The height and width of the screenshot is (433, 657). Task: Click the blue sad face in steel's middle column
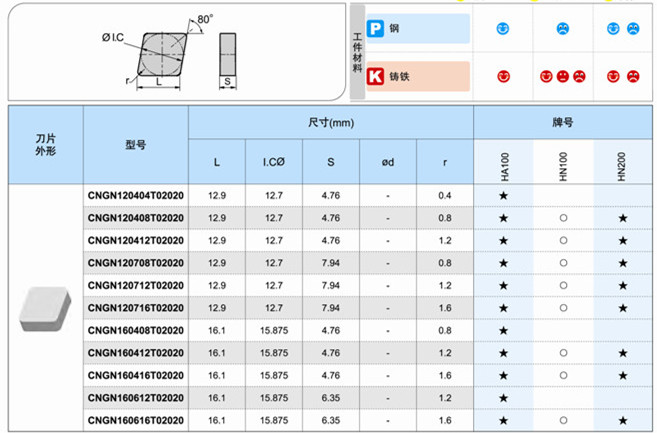click(561, 29)
